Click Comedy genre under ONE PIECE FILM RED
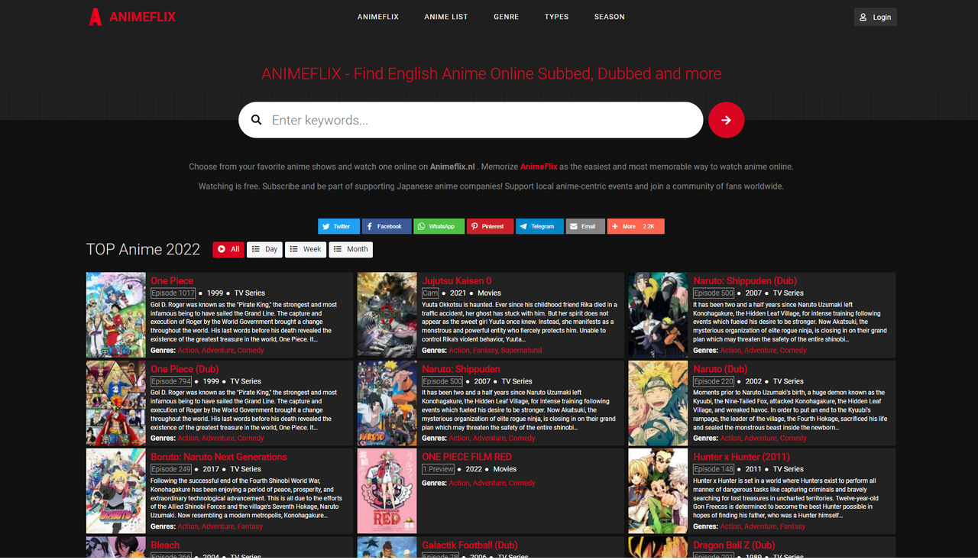This screenshot has height=560, width=978. pos(522,483)
